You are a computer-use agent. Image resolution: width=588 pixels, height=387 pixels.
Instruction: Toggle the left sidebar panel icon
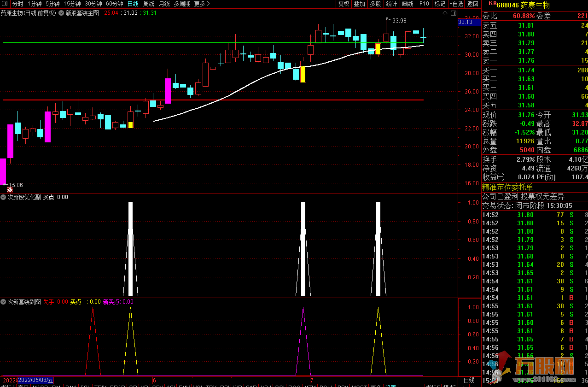(5, 4)
